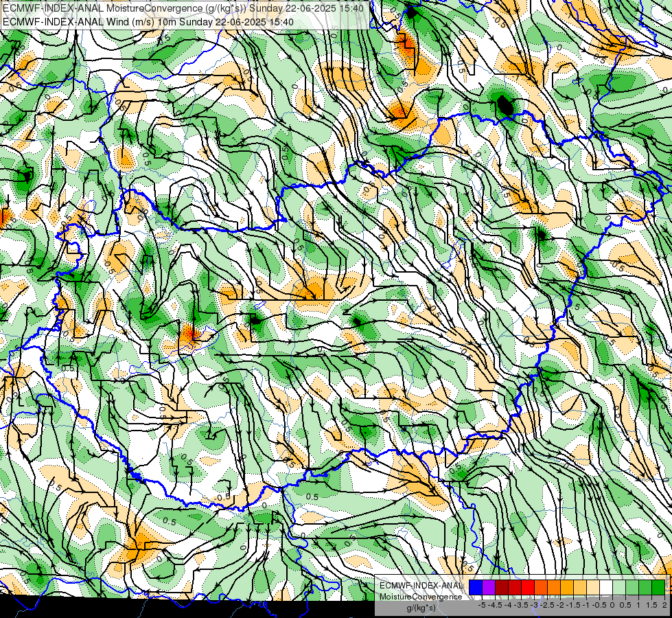This screenshot has height=618, width=672.
Task: Click the -0.5 legend tick label
Action: click(x=599, y=605)
